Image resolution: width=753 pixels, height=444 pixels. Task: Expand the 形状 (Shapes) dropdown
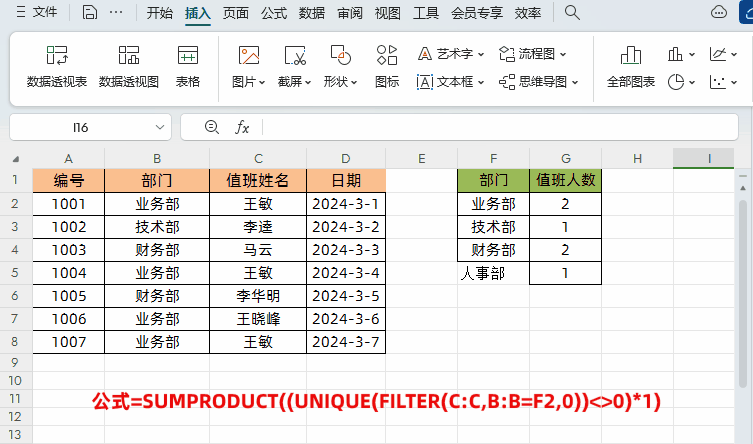[341, 82]
